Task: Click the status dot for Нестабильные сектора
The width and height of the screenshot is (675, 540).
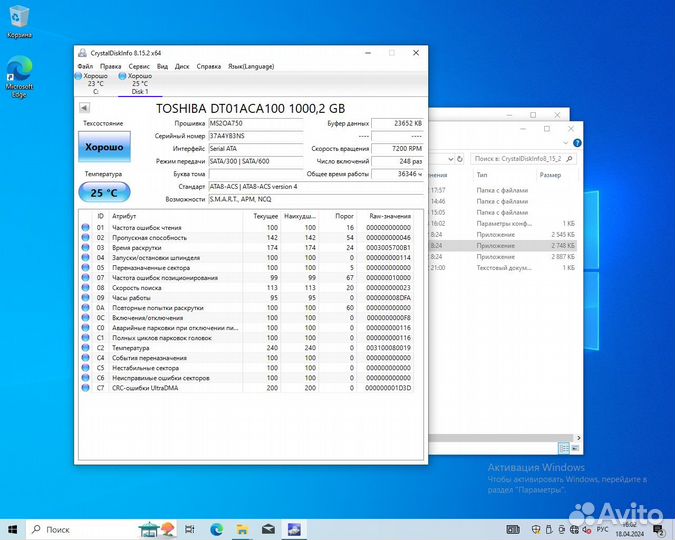Action: [x=85, y=368]
